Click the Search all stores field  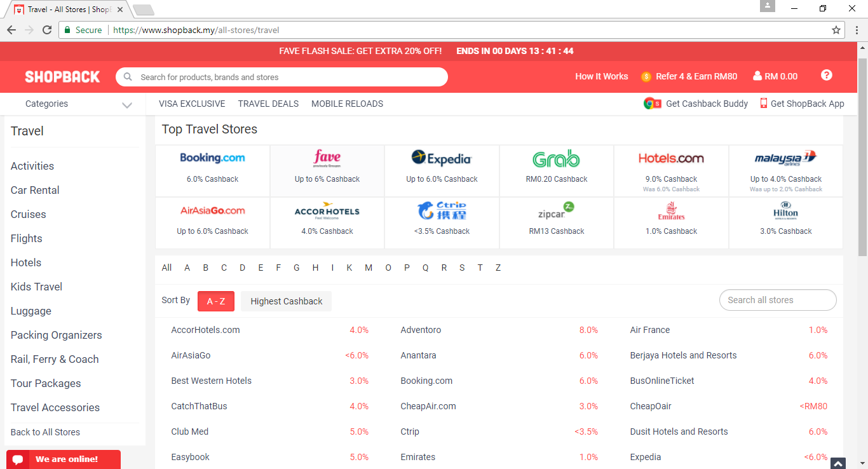point(778,300)
